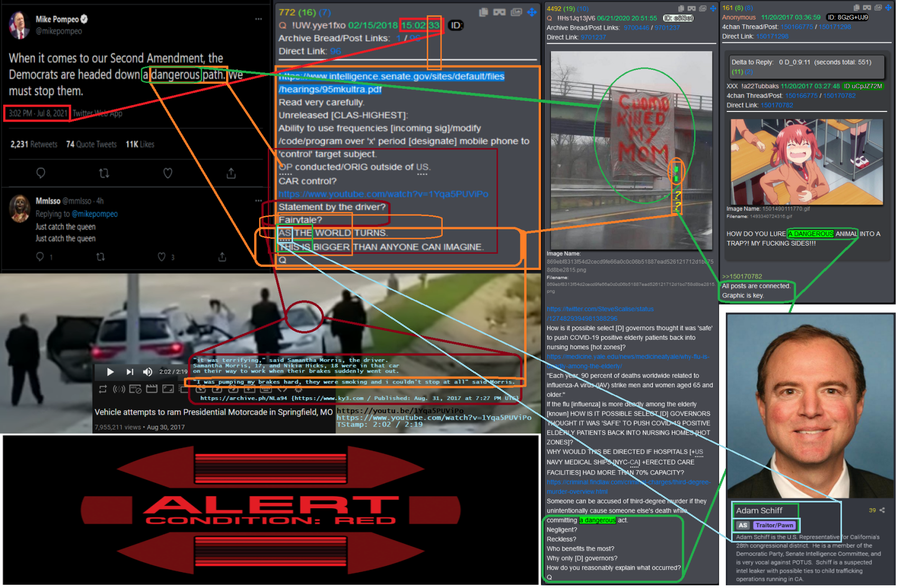
Task: Click the Twitter Web App source link
Action: 98,114
